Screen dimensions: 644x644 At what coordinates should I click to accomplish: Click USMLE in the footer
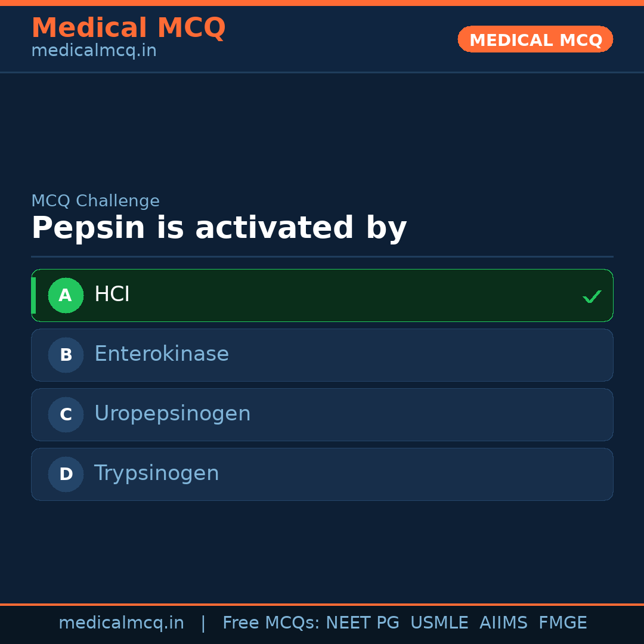pos(439,623)
